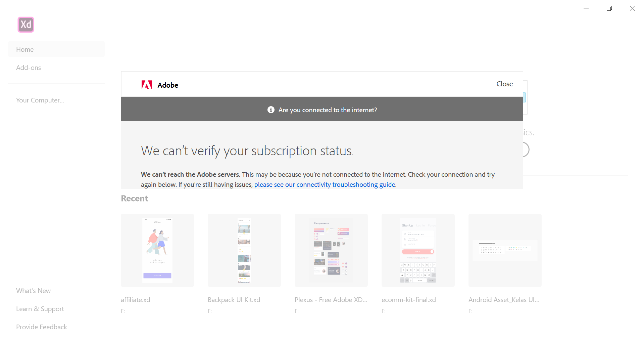Open the Plexus Free Adobe XD thumbnail
The image size is (644, 338).
331,250
